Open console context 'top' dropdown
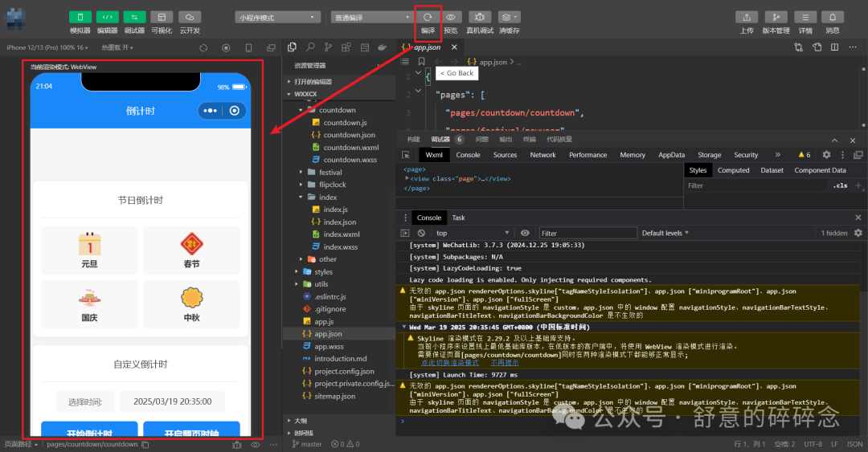This screenshot has height=452, width=868. (473, 233)
